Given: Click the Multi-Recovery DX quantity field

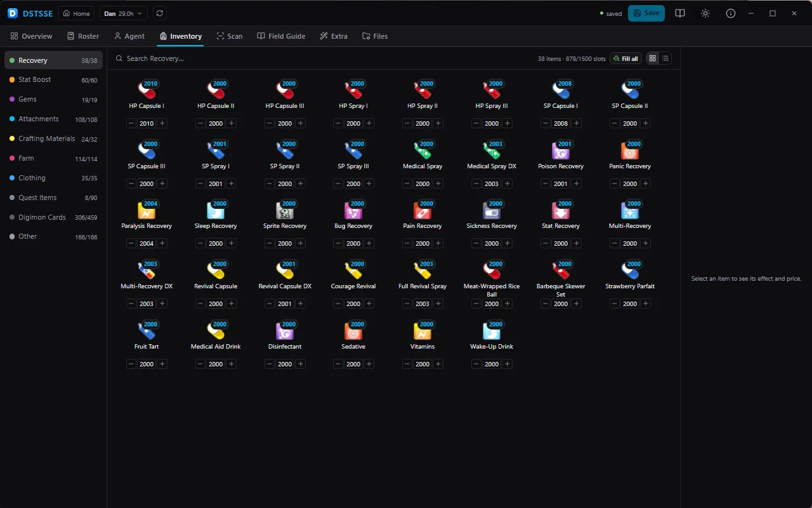Looking at the screenshot, I should [147, 304].
